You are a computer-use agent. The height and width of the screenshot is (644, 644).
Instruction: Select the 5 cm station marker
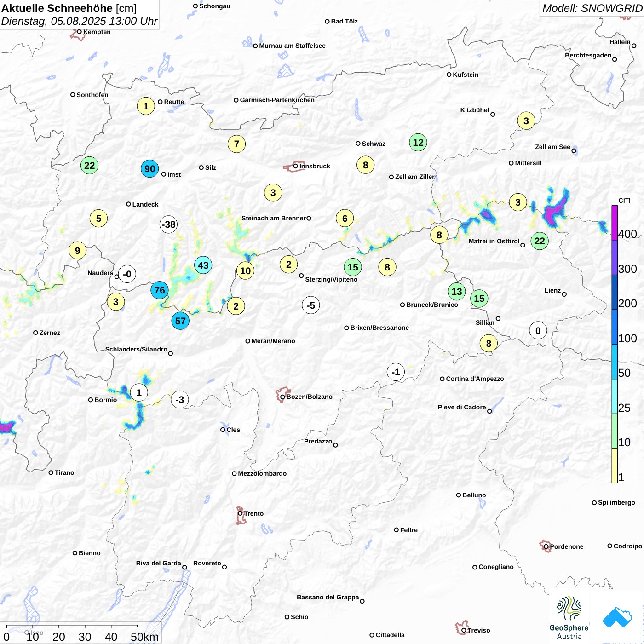pos(98,218)
